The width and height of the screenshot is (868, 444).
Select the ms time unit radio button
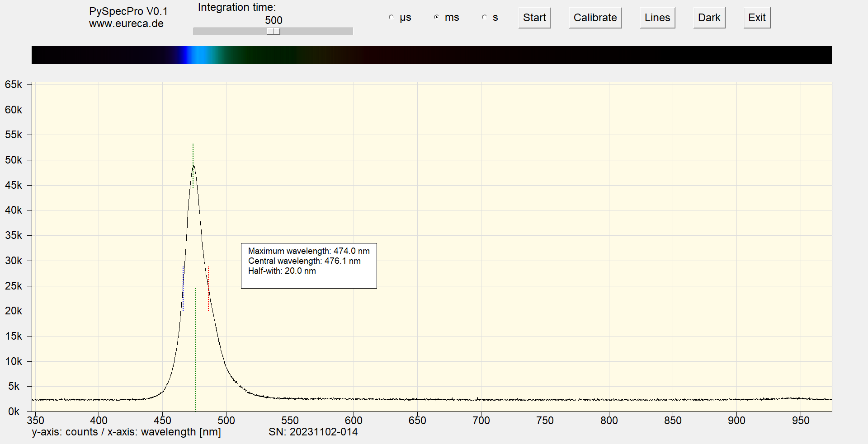click(x=436, y=18)
